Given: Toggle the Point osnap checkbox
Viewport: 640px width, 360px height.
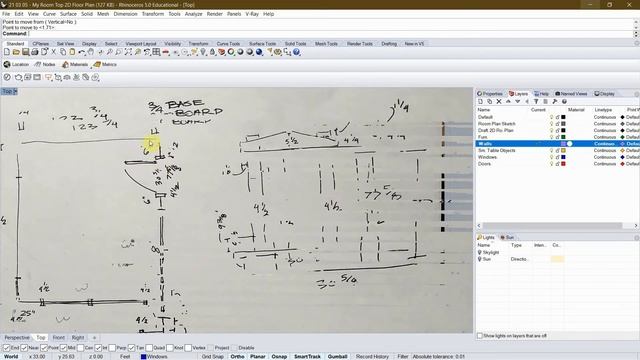Looking at the screenshot, I should 44,348.
